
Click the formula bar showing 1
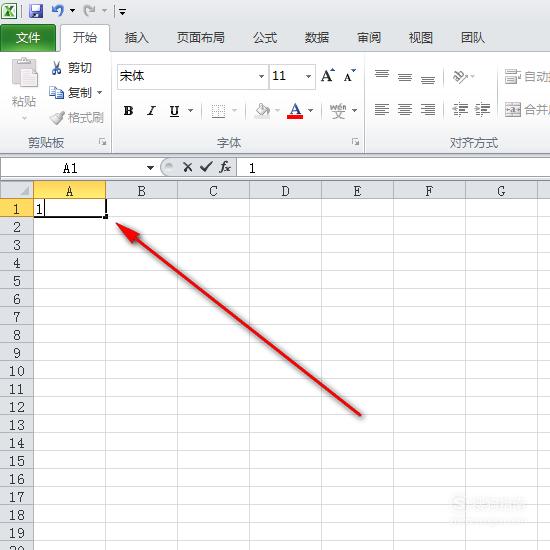(x=394, y=168)
